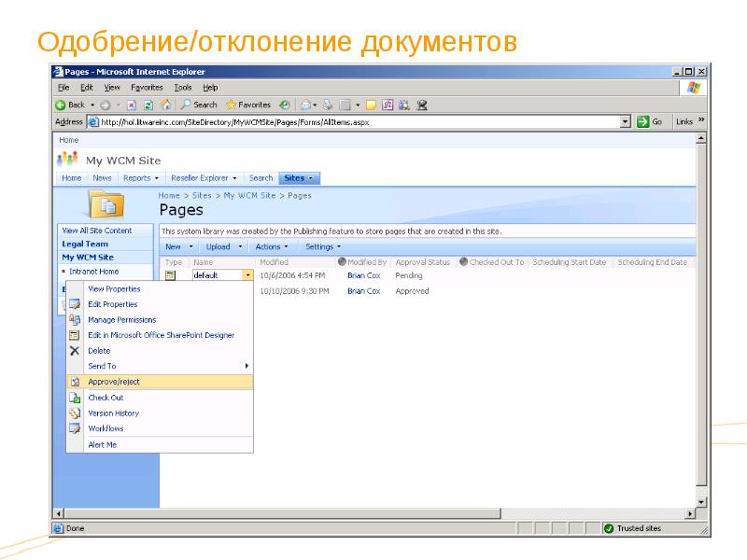Open the Favorites menu in menu bar

pyautogui.click(x=146, y=87)
